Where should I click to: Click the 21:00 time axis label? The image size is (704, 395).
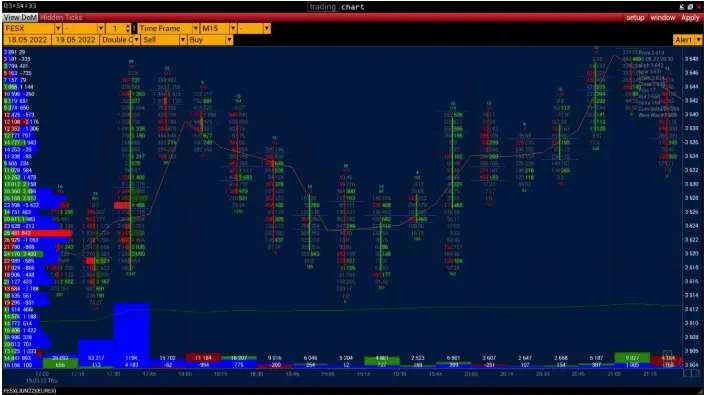tap(614, 374)
